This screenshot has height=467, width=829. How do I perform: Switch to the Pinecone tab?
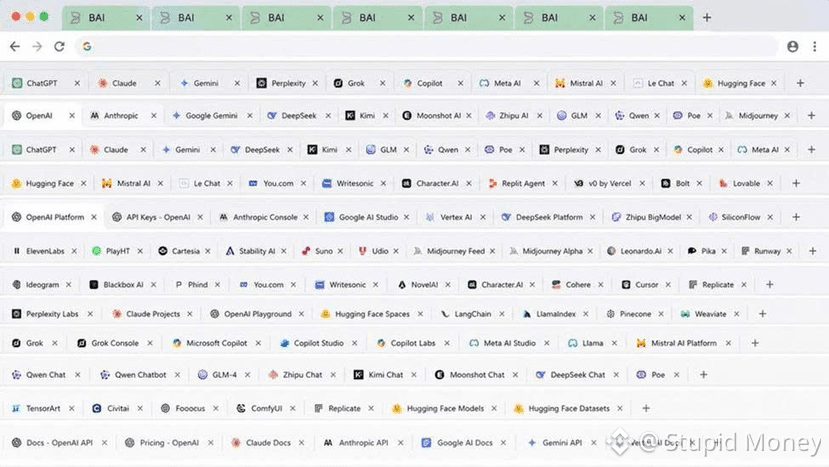click(634, 314)
